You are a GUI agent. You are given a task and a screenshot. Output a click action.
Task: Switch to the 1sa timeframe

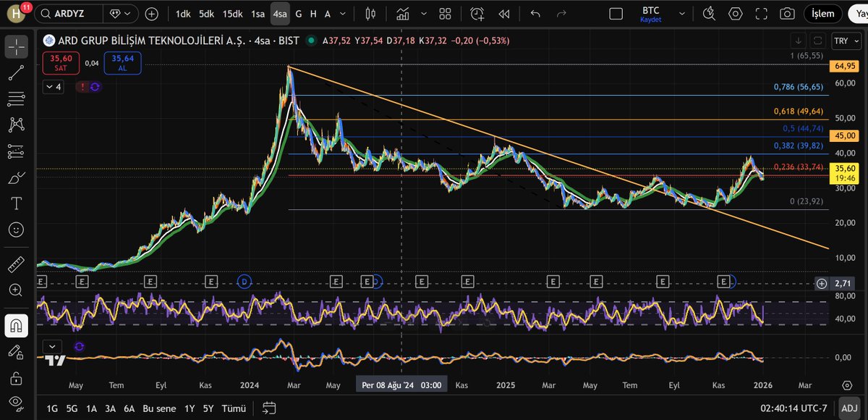point(258,13)
